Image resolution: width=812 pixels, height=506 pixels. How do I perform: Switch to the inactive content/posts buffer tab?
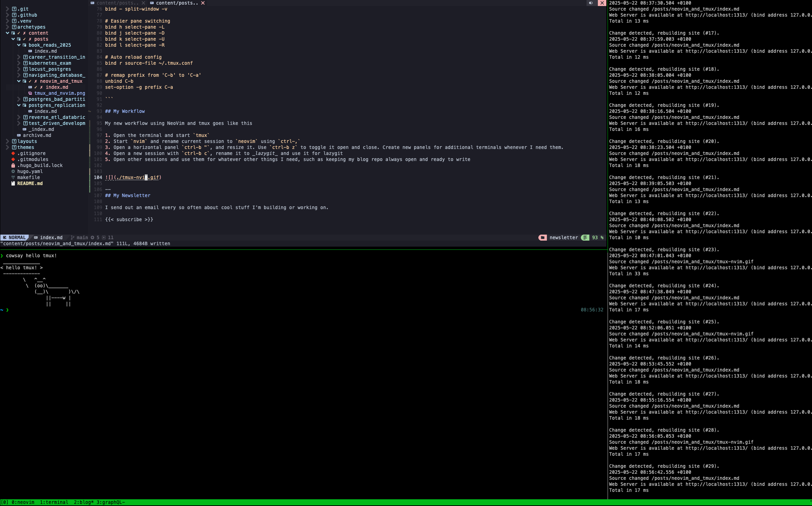[117, 3]
